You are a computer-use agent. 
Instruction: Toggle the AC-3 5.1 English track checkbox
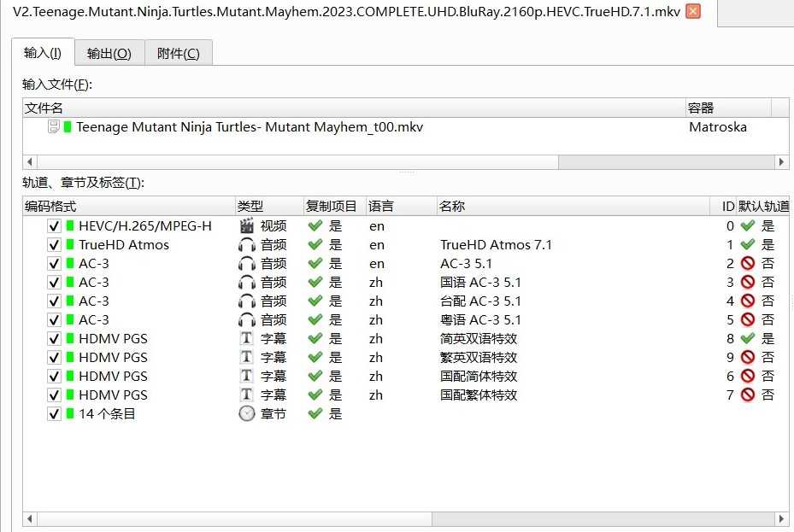pos(54,264)
